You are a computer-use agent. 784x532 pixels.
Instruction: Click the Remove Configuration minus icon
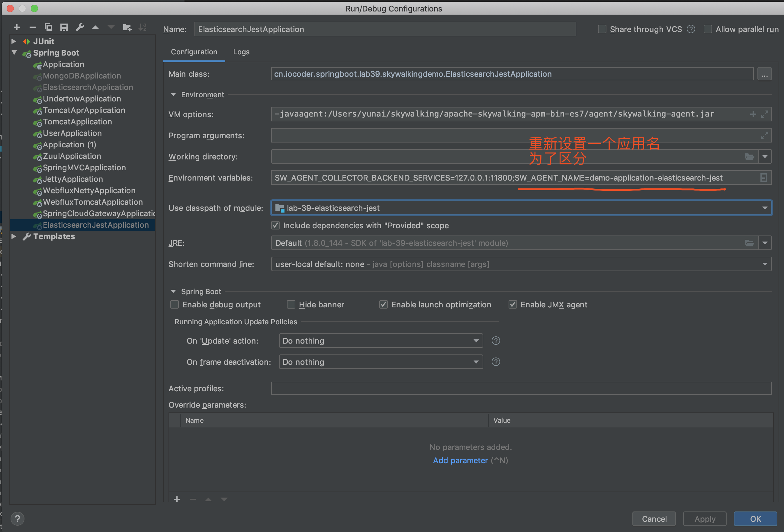click(32, 27)
